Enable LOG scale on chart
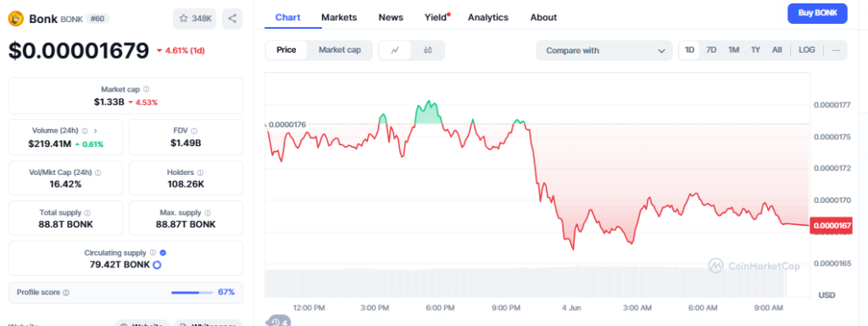This screenshot has width=868, height=326. pos(807,50)
